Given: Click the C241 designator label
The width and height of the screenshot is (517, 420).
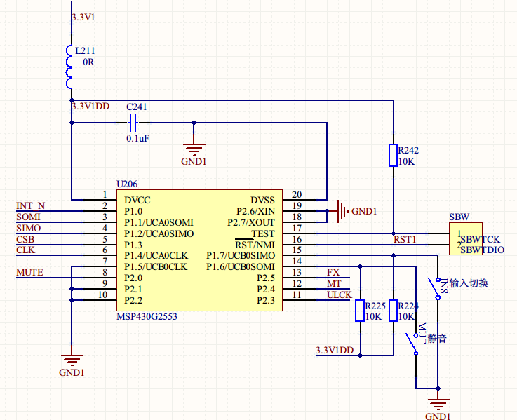Looking at the screenshot, I should [x=137, y=107].
